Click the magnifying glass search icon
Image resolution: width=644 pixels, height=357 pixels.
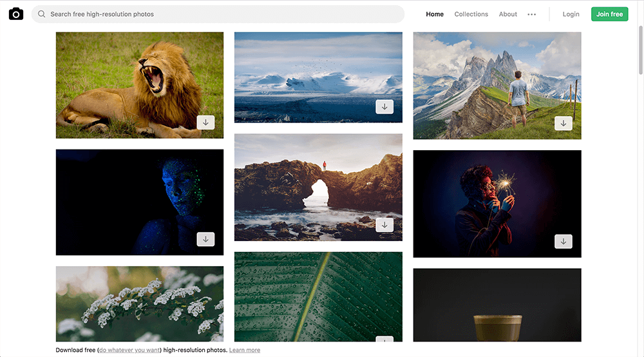point(42,14)
